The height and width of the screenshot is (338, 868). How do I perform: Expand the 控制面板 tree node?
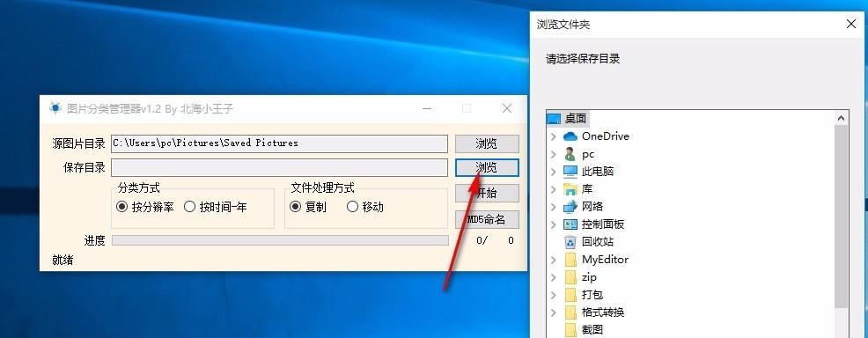pos(553,224)
